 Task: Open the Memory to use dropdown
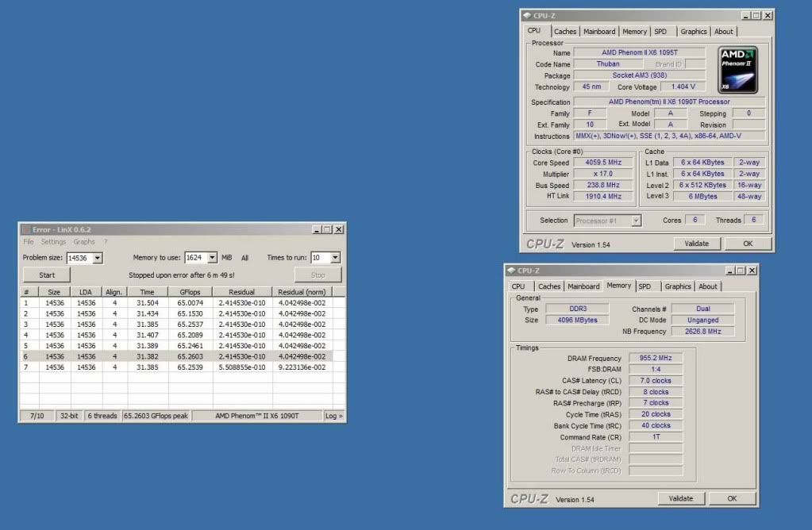pos(212,257)
